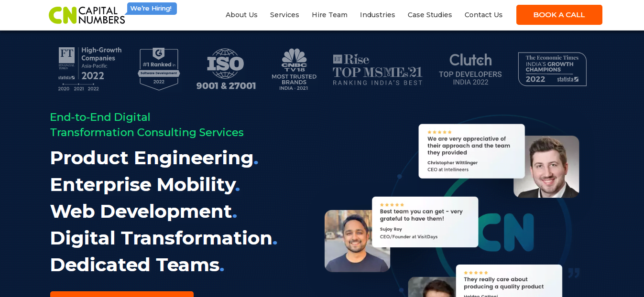Screen dimensions: 644x297
Task: View Case Studies page
Action: click(430, 15)
